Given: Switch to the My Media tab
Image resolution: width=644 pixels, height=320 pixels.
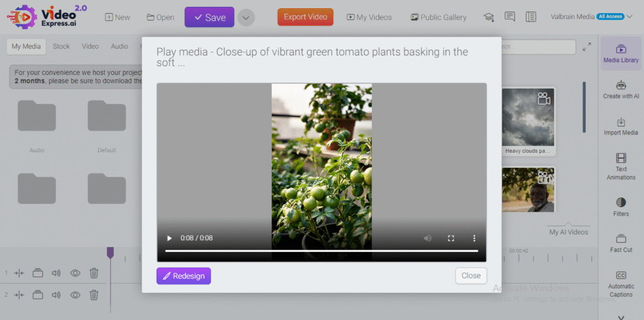Looking at the screenshot, I should pos(26,47).
